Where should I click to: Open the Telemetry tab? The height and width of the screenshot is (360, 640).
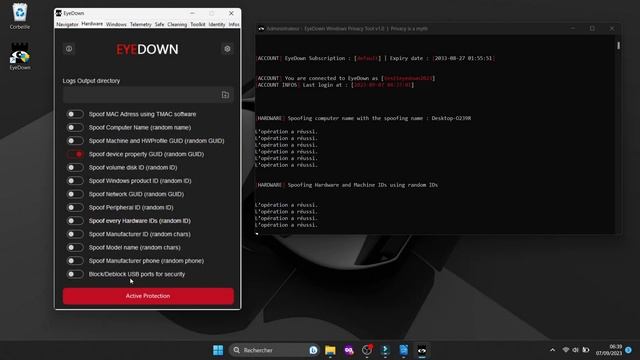141,24
